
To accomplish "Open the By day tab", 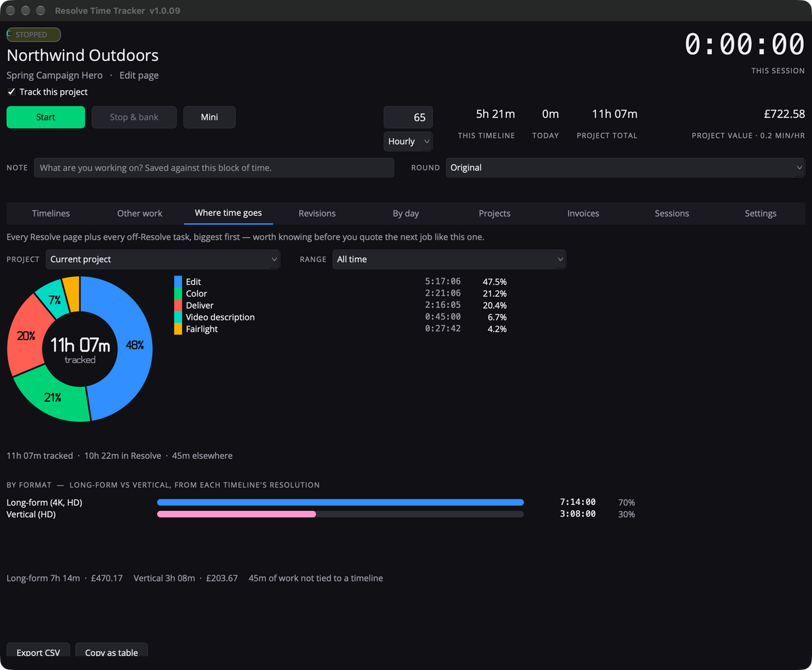I will 406,213.
